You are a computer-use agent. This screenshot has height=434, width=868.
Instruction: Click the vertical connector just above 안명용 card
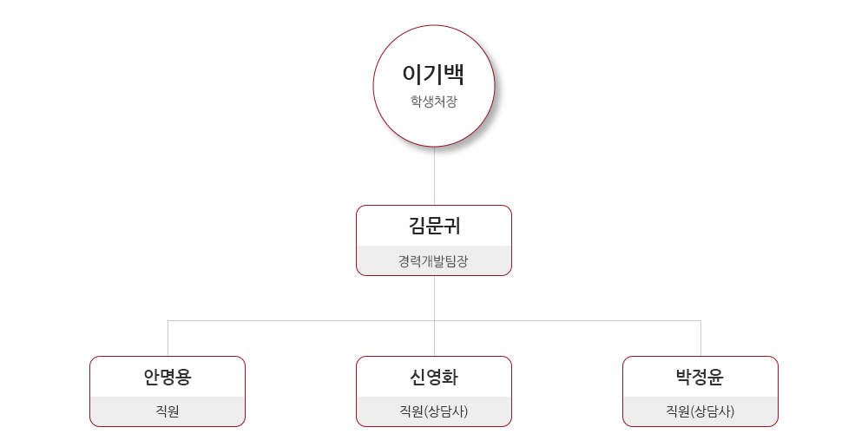(168, 340)
